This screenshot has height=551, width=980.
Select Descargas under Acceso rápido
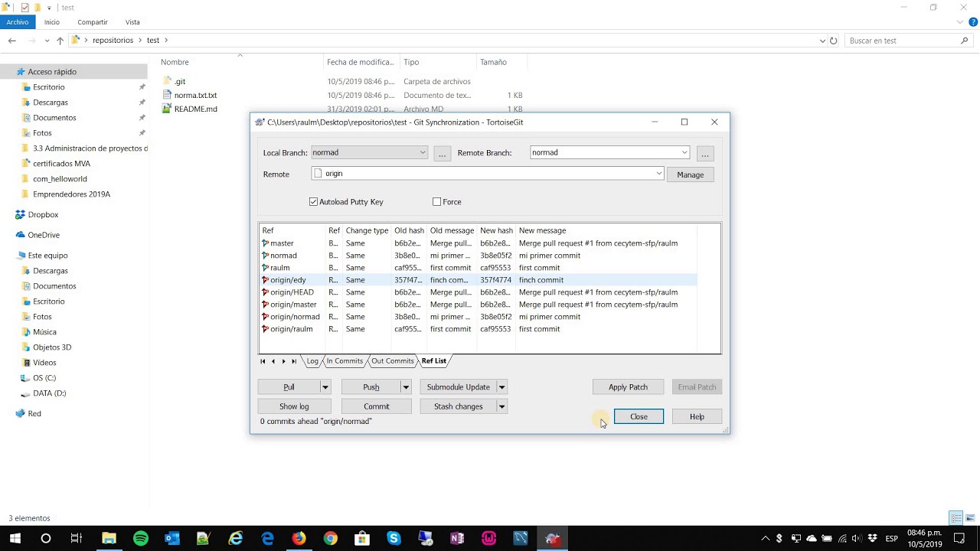[51, 103]
